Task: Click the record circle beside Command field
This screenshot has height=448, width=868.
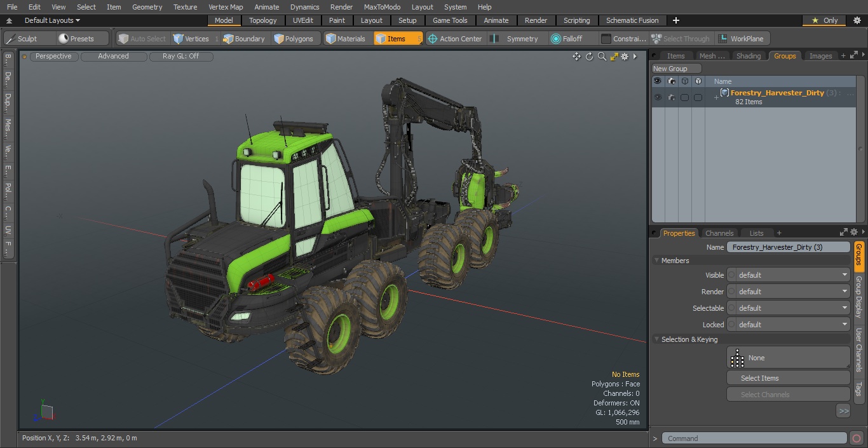Action: [857, 438]
